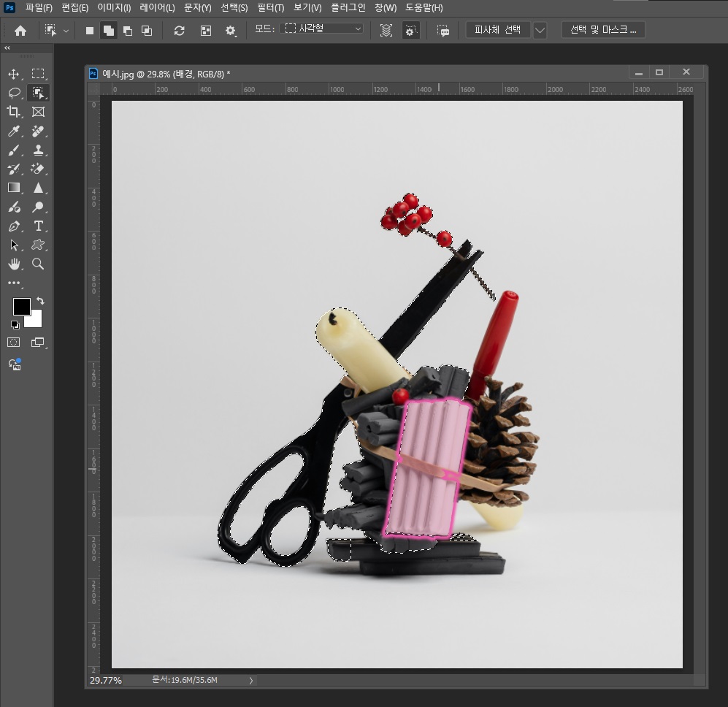
Task: Select the Zoom tool
Action: tap(38, 264)
